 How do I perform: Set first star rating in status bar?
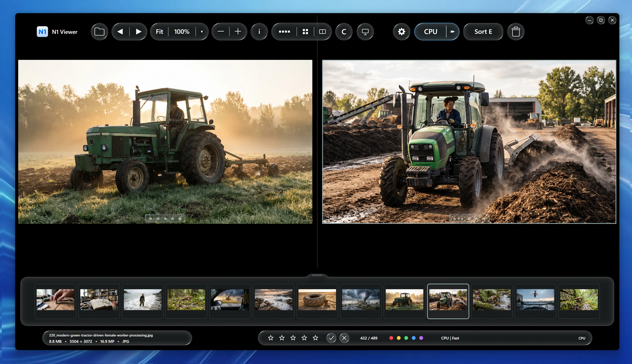(x=271, y=338)
